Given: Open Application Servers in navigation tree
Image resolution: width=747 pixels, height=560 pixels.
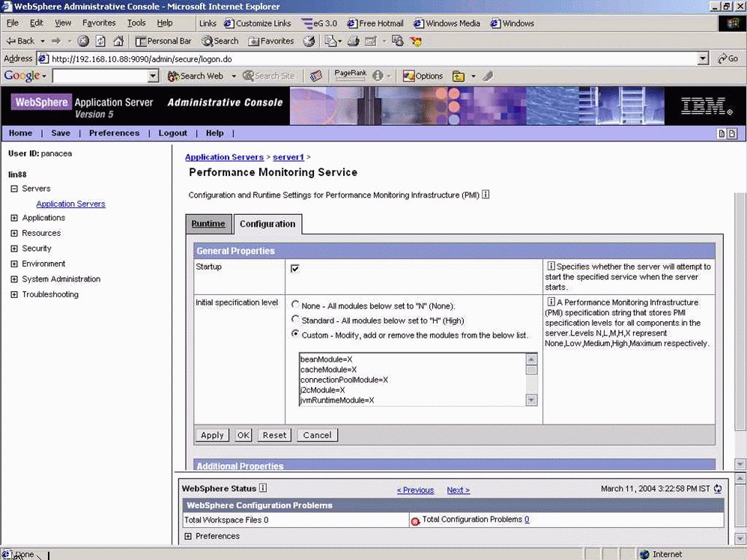Looking at the screenshot, I should tap(70, 204).
